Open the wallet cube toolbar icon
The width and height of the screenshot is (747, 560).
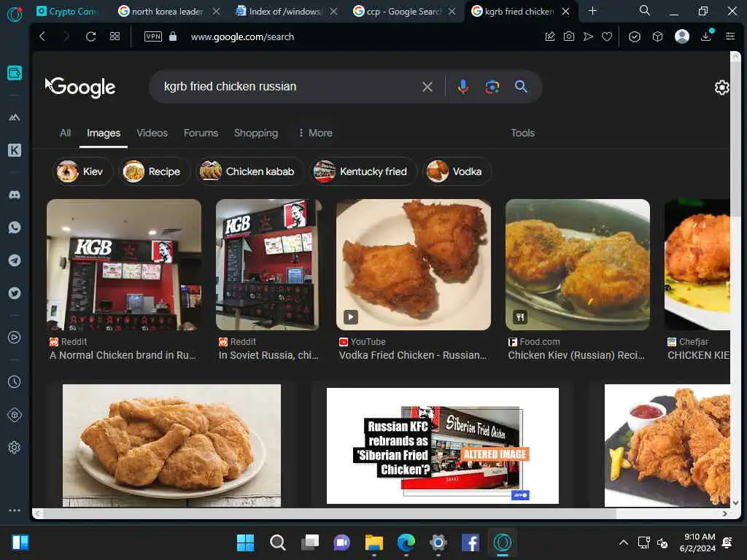click(658, 36)
